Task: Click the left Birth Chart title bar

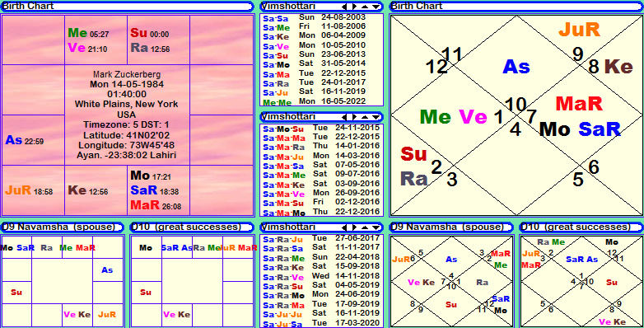Action: pos(127,6)
